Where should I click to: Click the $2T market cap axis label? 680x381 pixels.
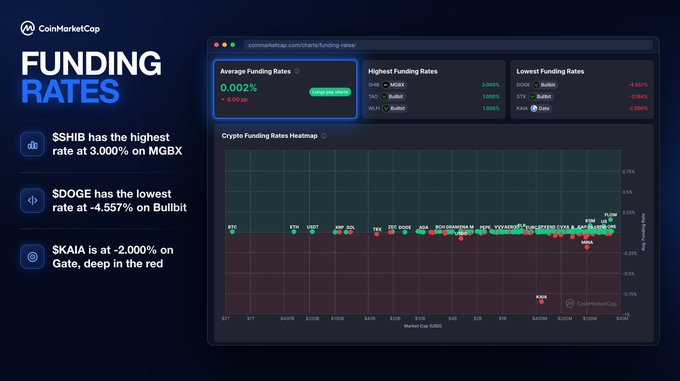[x=226, y=319]
